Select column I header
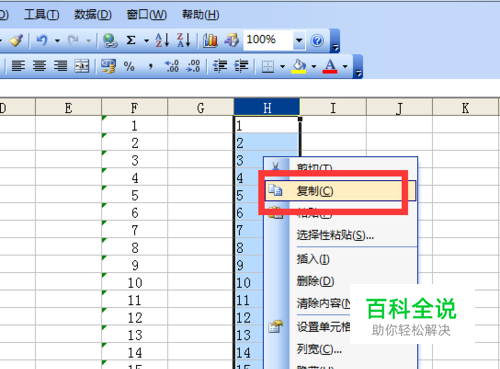The height and width of the screenshot is (369, 500). click(x=333, y=108)
